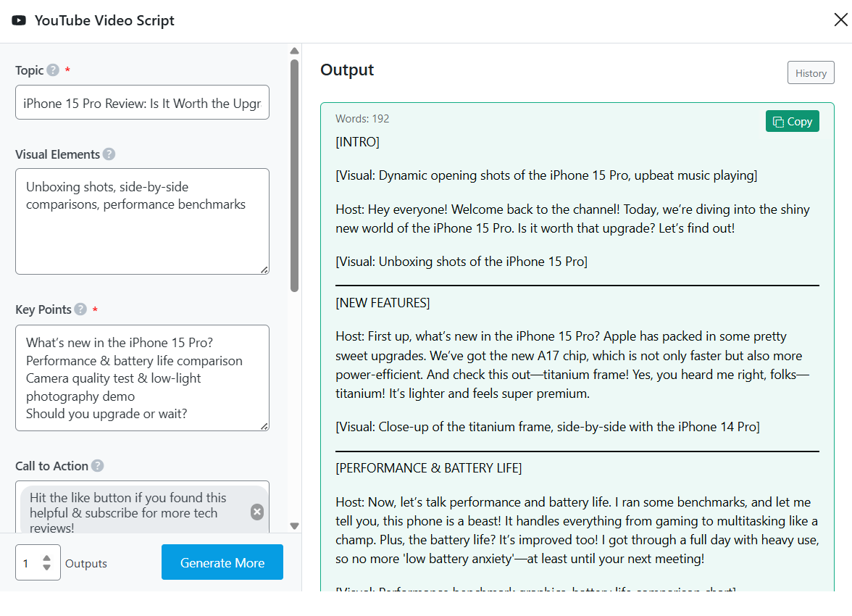Click the Topic help question mark icon
The width and height of the screenshot is (852, 616).
click(x=53, y=70)
